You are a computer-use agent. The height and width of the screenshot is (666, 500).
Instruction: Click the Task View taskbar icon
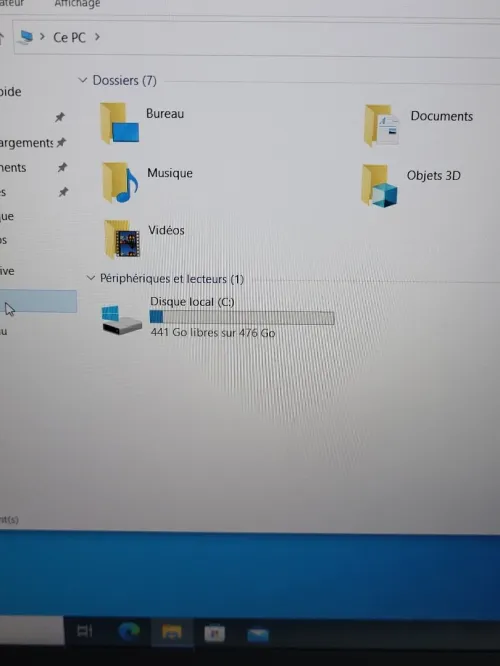85,631
